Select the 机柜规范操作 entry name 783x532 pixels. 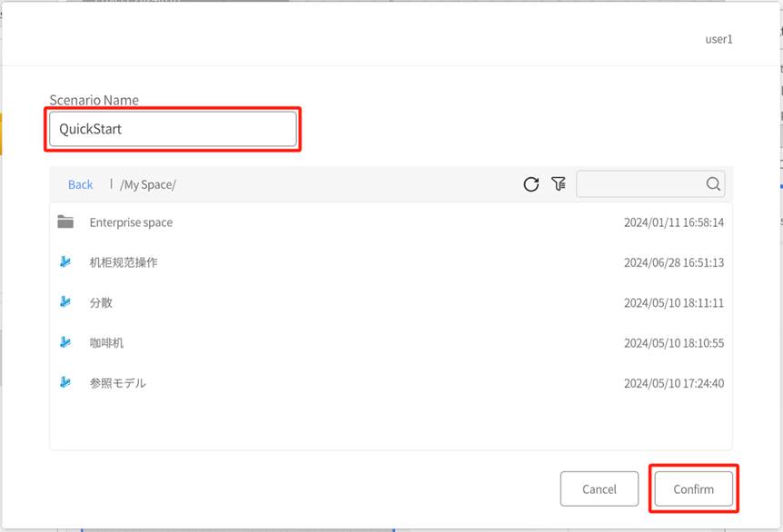124,262
